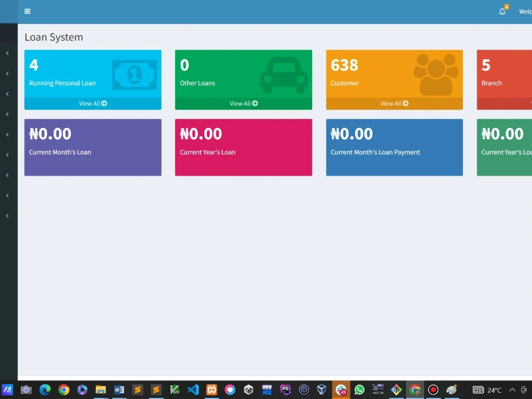The image size is (532, 399).
Task: View all other loans
Action: pos(244,104)
